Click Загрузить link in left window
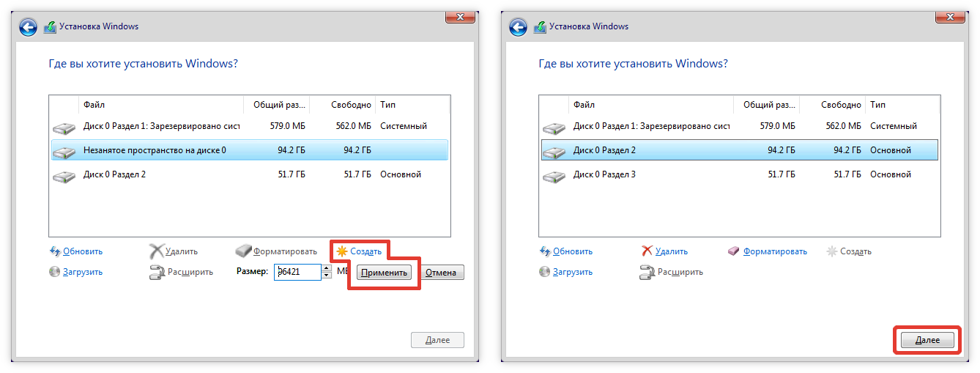This screenshot has height=373, width=980. tap(83, 272)
